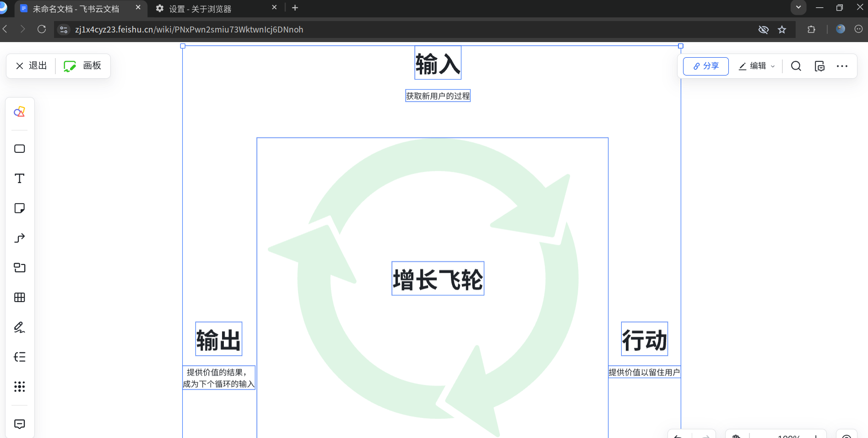Open a new browser tab
The width and height of the screenshot is (868, 438).
(x=295, y=8)
